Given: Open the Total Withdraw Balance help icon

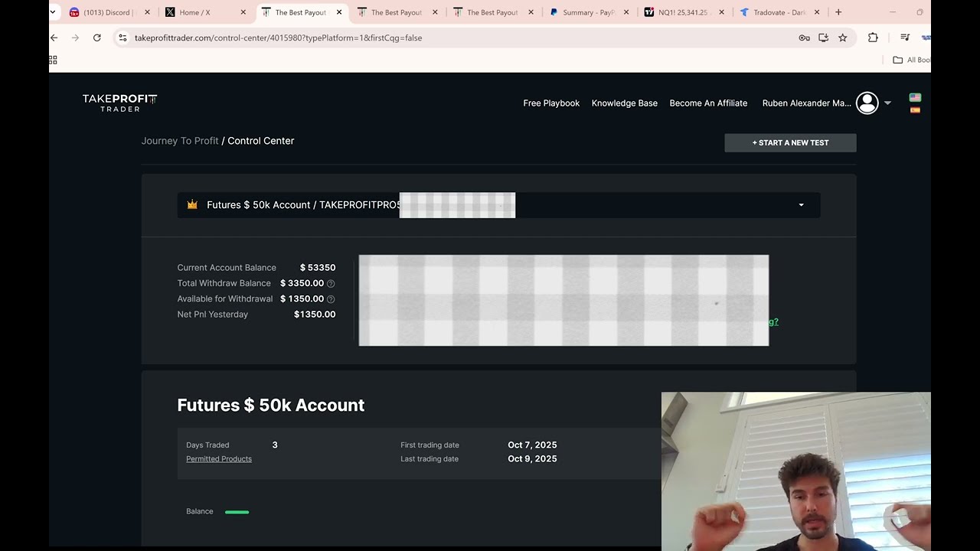Looking at the screenshot, I should tap(331, 283).
